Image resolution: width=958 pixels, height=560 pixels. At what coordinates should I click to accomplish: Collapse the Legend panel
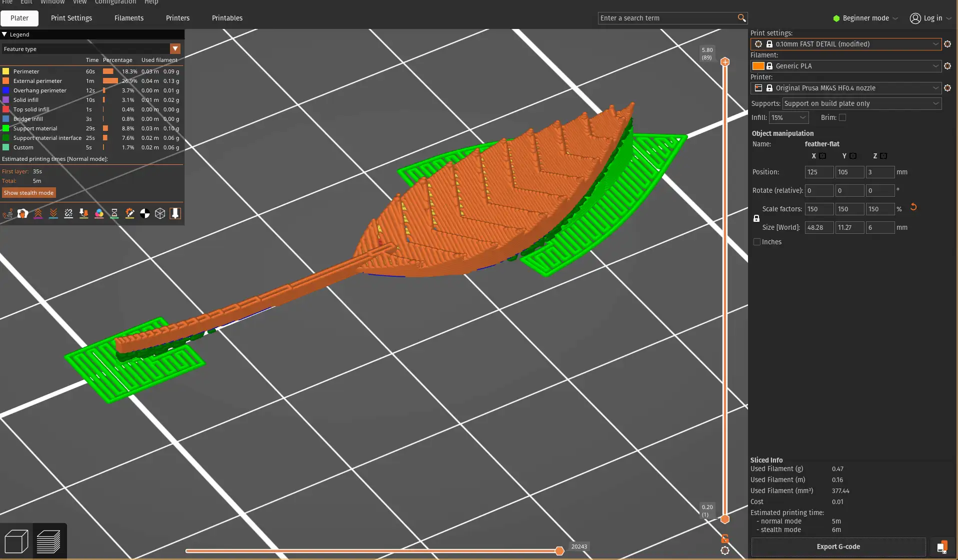point(4,34)
